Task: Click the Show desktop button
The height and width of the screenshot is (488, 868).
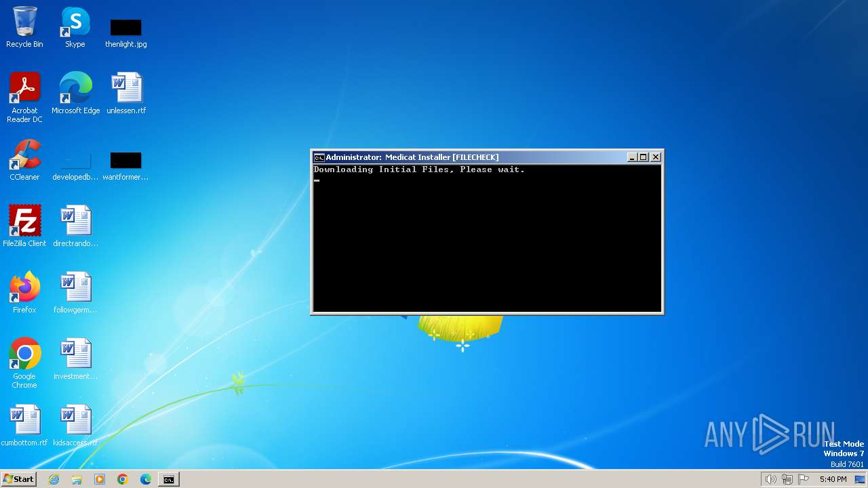Action: click(x=860, y=479)
